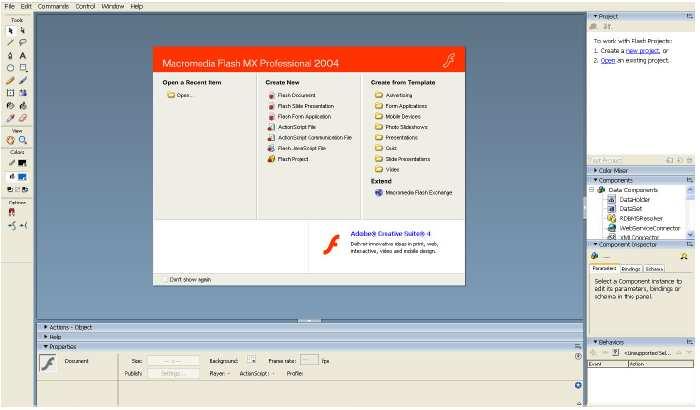Click the Flash Document icon
The width and height of the screenshot is (700, 410).
point(271,96)
